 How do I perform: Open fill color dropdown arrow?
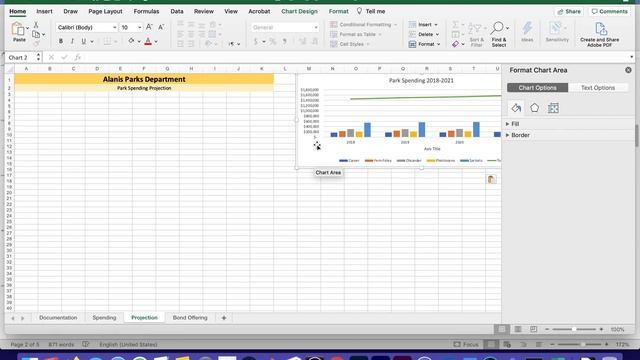coord(139,42)
